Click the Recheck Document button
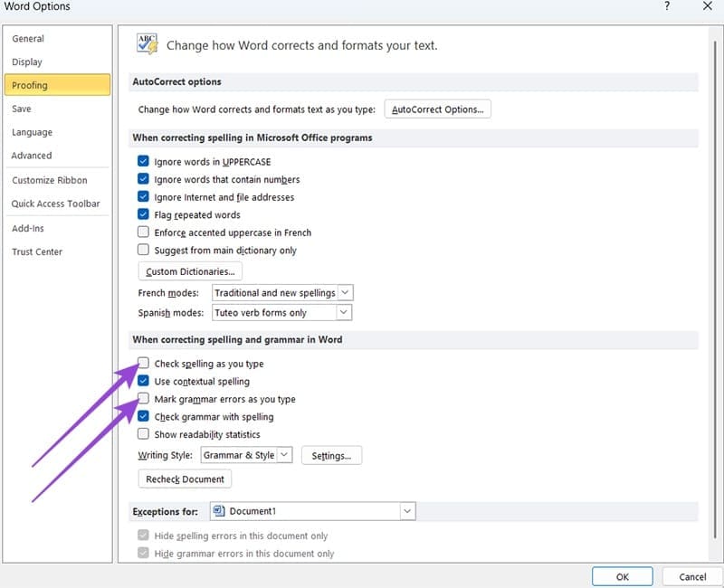Image resolution: width=724 pixels, height=588 pixels. coord(185,479)
